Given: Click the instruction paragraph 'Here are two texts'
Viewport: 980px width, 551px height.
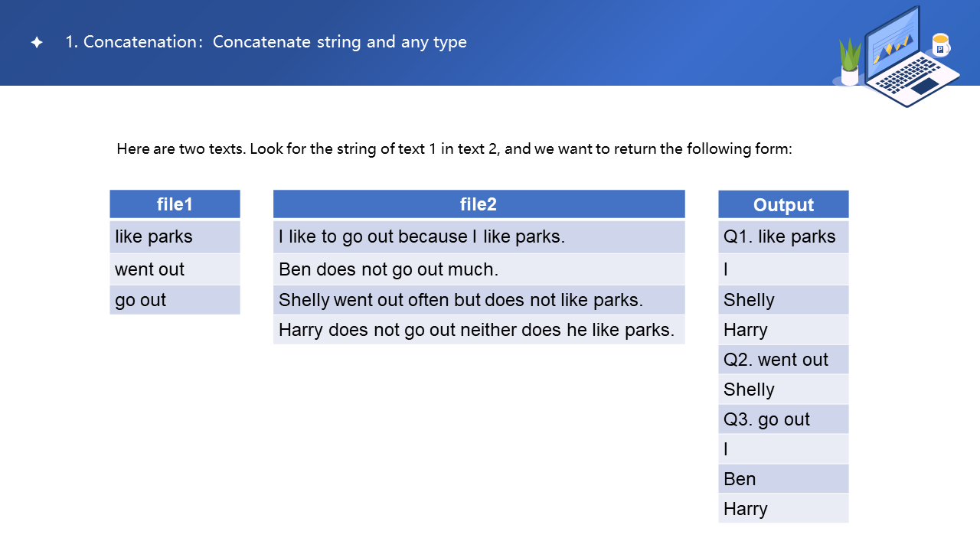Looking at the screenshot, I should pos(454,149).
